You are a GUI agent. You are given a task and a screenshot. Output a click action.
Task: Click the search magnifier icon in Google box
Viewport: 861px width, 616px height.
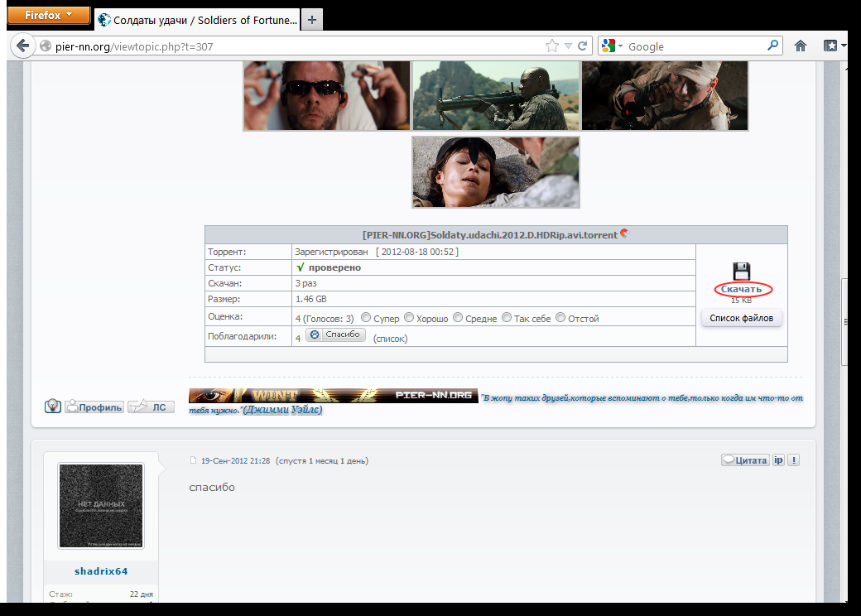[772, 45]
